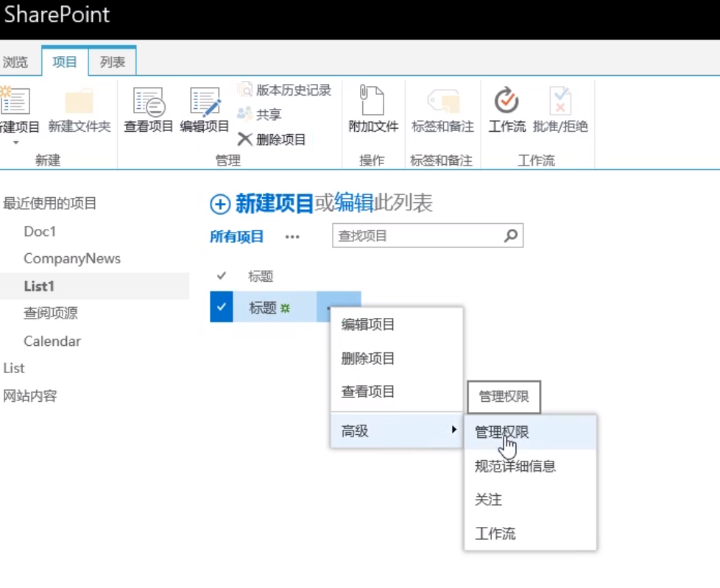Open 网站内容 in the left navigation
720x588 pixels.
click(x=30, y=396)
